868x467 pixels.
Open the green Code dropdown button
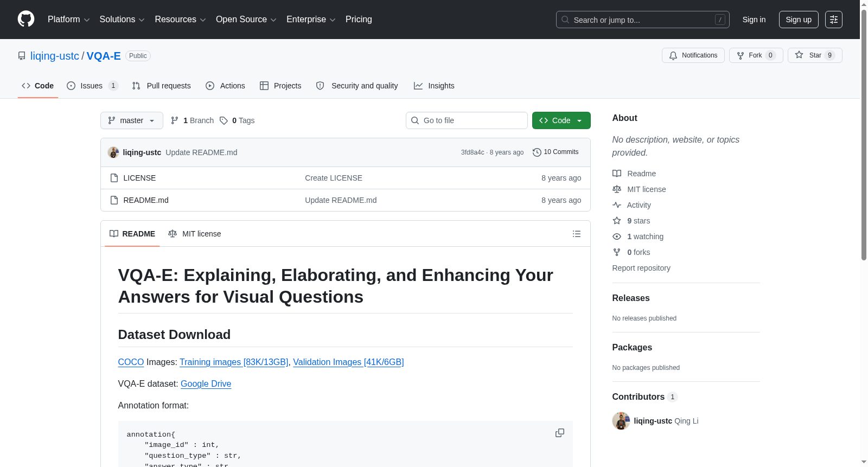pos(561,120)
